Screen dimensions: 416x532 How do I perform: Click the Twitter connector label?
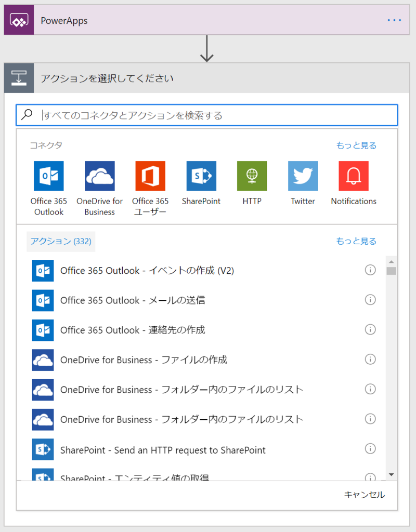(x=303, y=201)
